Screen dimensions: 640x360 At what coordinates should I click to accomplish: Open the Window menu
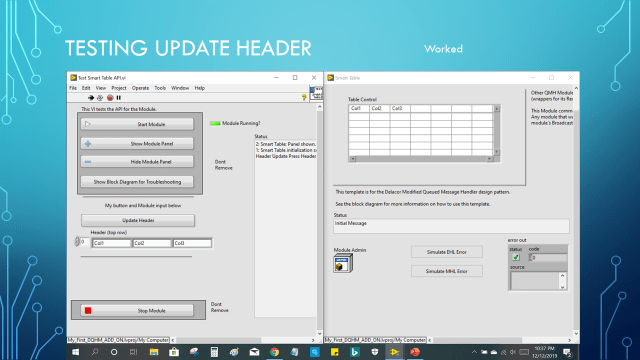tap(180, 88)
